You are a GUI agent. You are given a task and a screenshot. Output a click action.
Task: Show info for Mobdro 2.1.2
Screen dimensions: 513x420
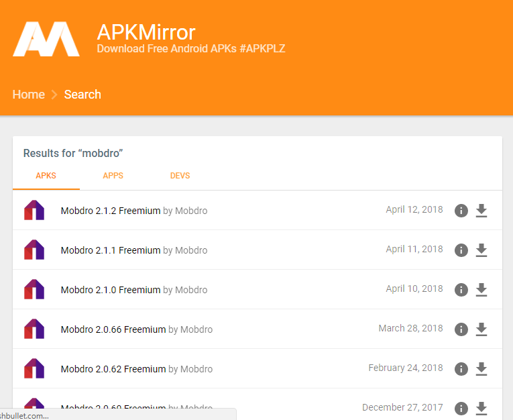(461, 211)
